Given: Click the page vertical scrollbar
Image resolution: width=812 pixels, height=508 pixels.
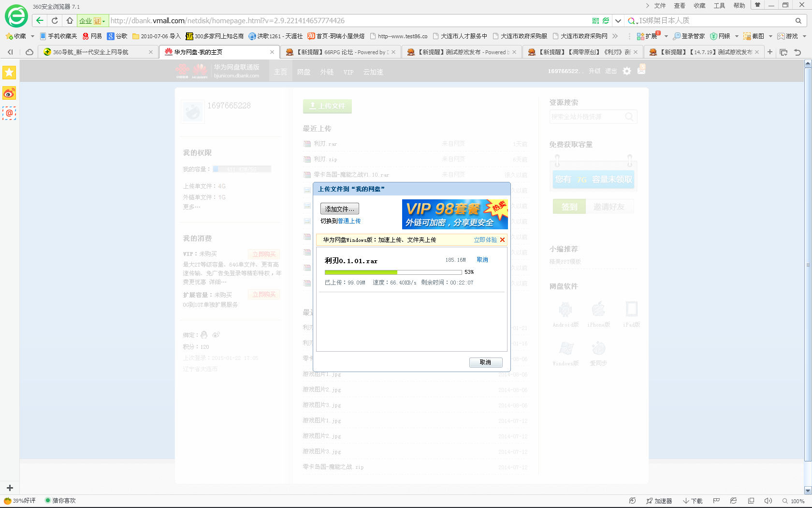Looking at the screenshot, I should click(808, 264).
